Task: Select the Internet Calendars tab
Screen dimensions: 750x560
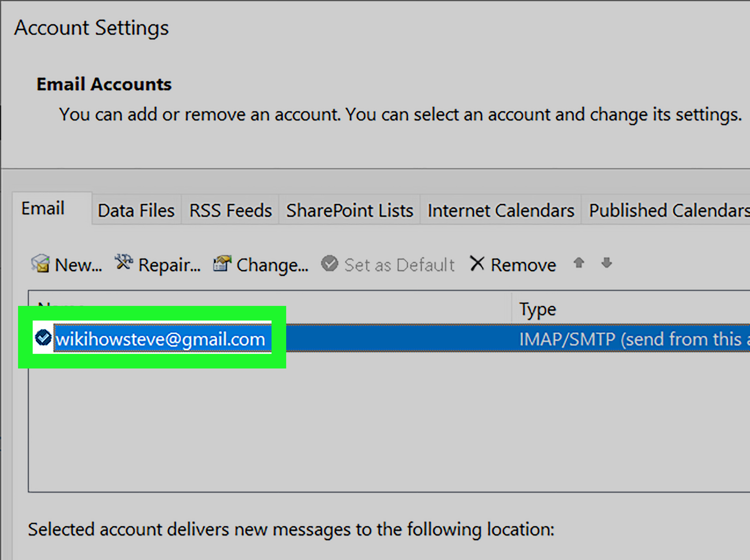Action: (x=501, y=210)
